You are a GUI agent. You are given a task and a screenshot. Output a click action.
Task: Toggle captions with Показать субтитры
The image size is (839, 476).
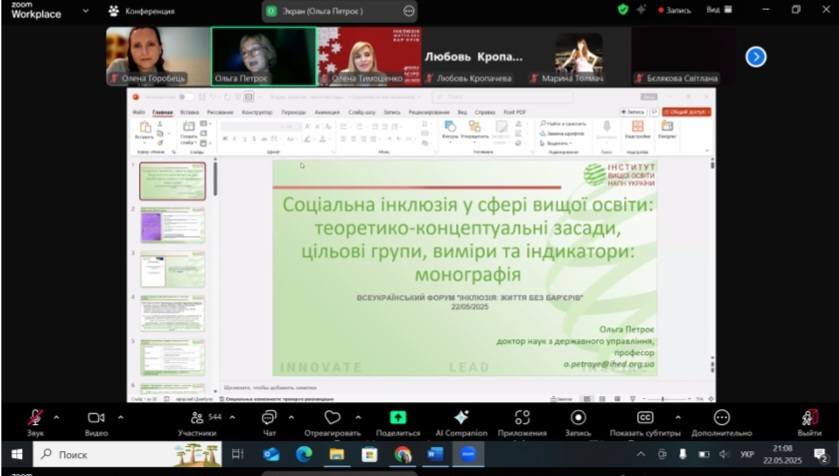(x=646, y=418)
